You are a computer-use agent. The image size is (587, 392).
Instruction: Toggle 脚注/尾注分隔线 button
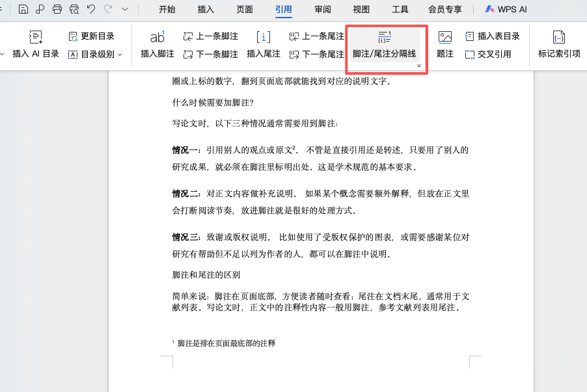click(x=385, y=45)
